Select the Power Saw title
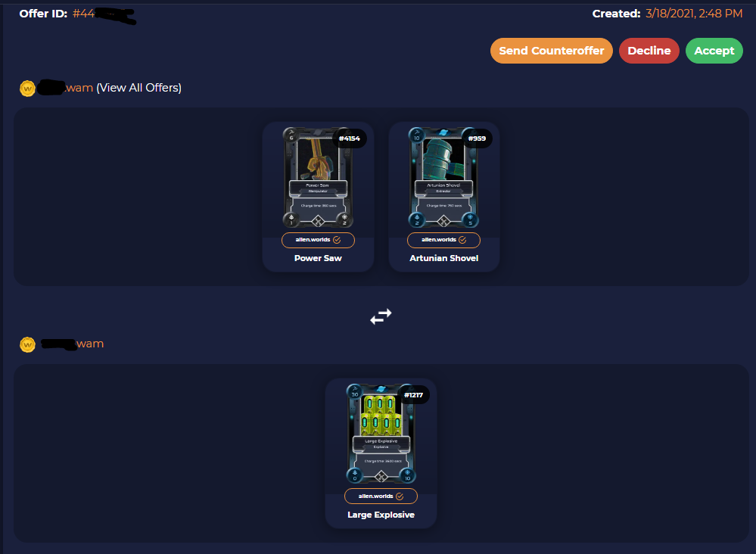The width and height of the screenshot is (756, 554). [x=318, y=258]
